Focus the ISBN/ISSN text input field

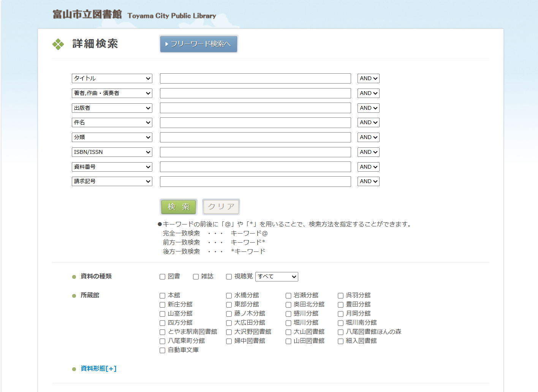coord(255,152)
